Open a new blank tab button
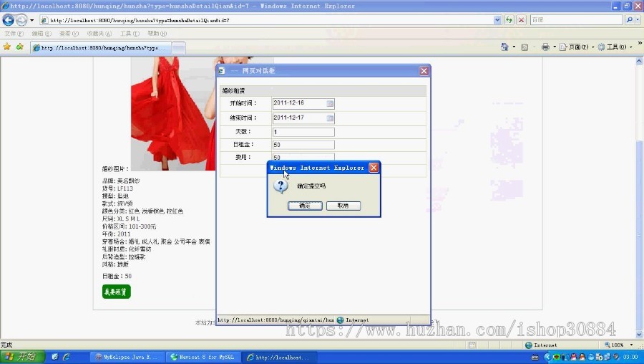644x364 pixels. point(178,48)
